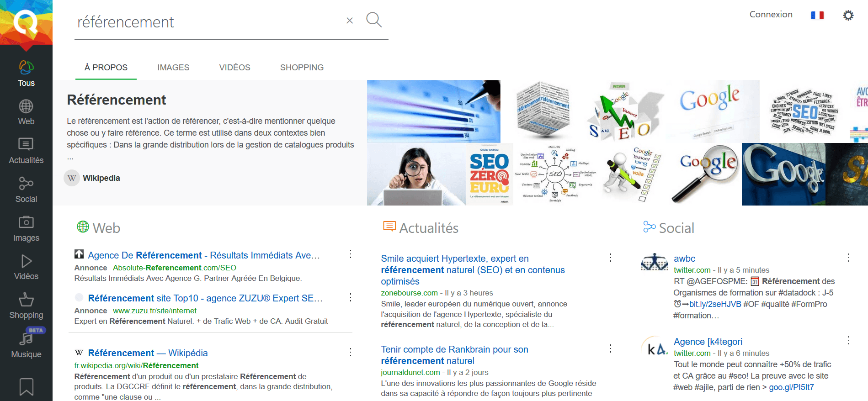Open the awbc Twitter profile link
This screenshot has width=868, height=401.
click(684, 259)
